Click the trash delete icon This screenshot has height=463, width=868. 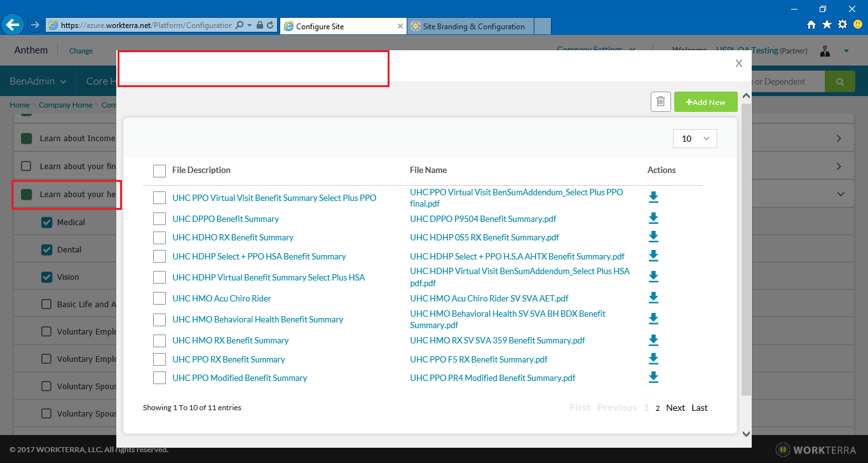(661, 102)
